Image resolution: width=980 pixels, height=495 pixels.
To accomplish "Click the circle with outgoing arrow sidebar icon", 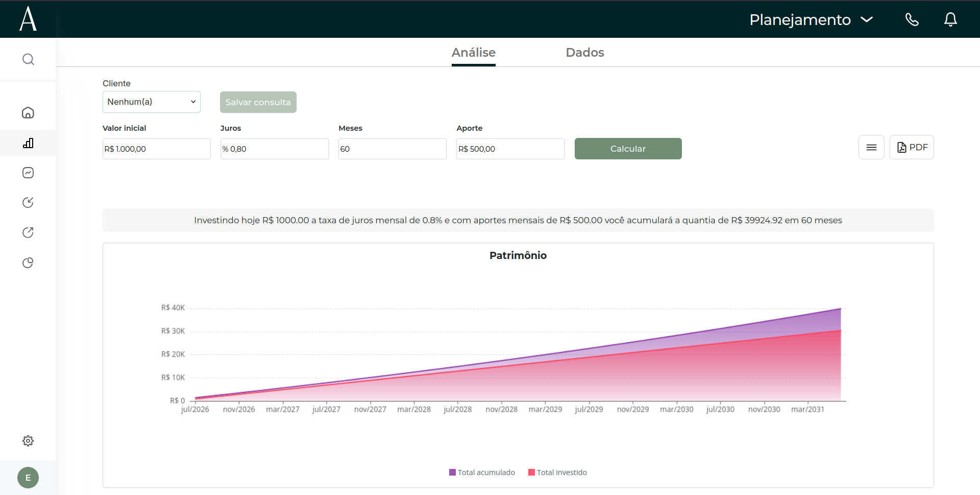I will [28, 232].
